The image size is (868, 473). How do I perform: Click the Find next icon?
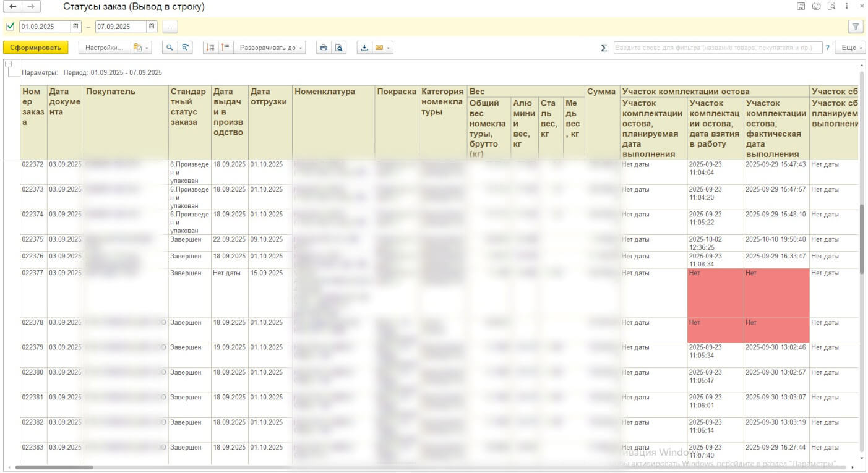[x=185, y=48]
